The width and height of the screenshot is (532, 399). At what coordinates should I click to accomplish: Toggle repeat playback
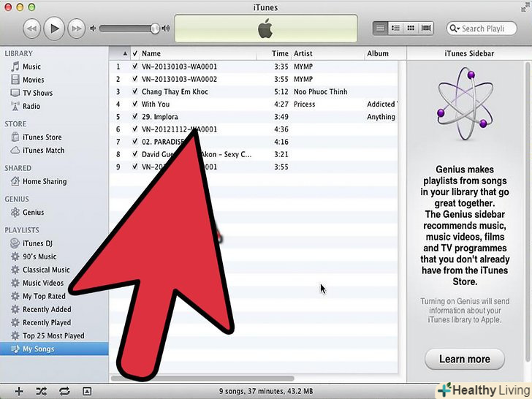(64, 391)
